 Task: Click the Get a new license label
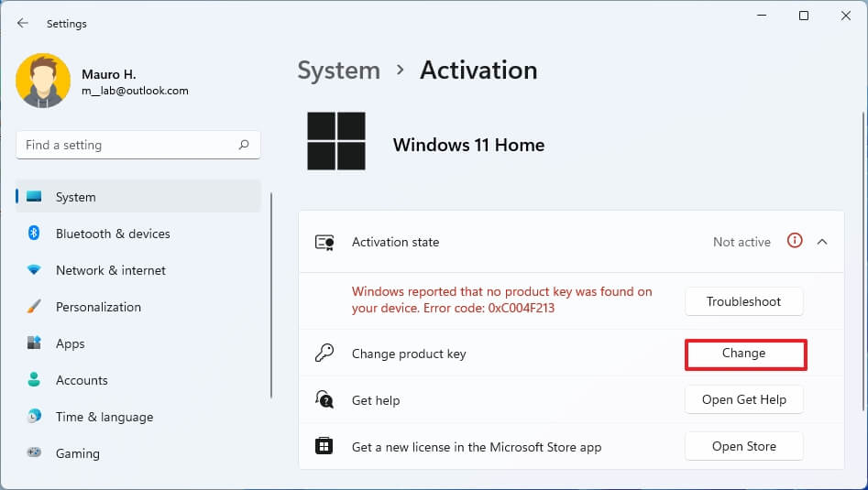pos(477,447)
